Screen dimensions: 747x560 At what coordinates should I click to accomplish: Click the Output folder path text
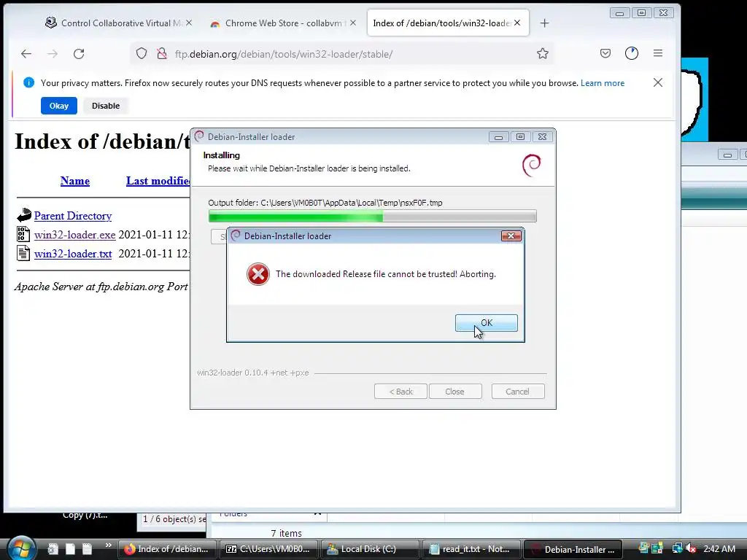(x=325, y=203)
